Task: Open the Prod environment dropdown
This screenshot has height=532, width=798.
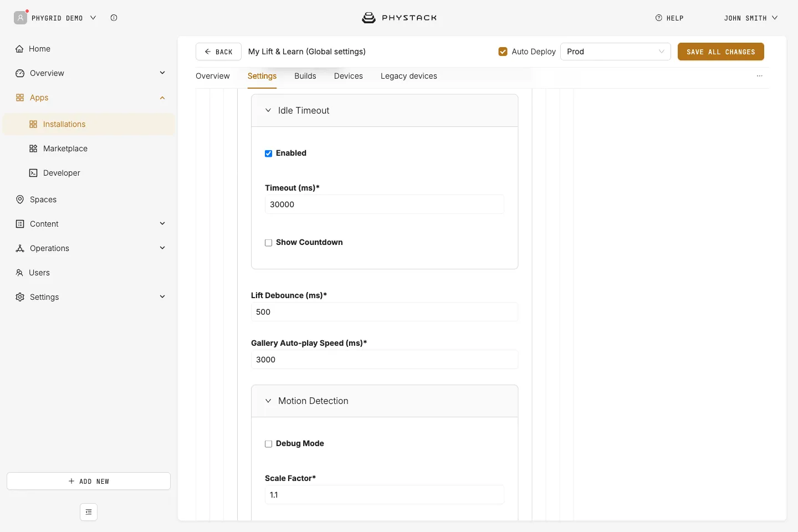Action: click(x=616, y=52)
